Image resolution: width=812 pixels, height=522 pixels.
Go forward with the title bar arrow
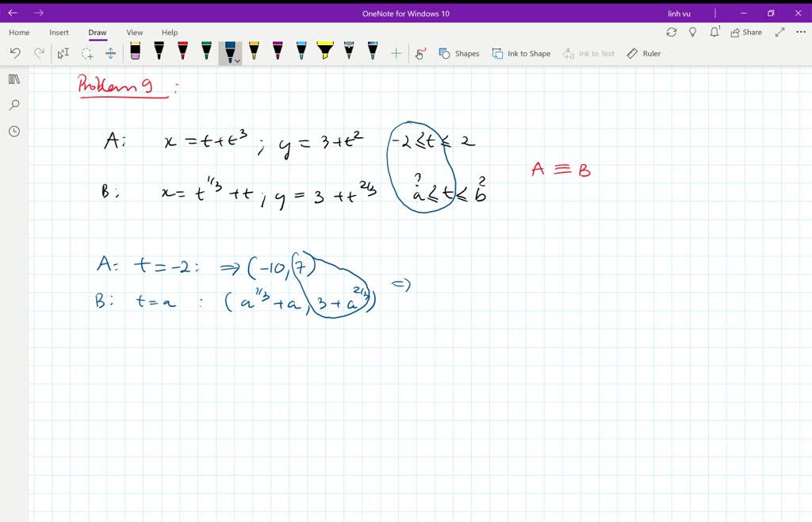[x=39, y=13]
